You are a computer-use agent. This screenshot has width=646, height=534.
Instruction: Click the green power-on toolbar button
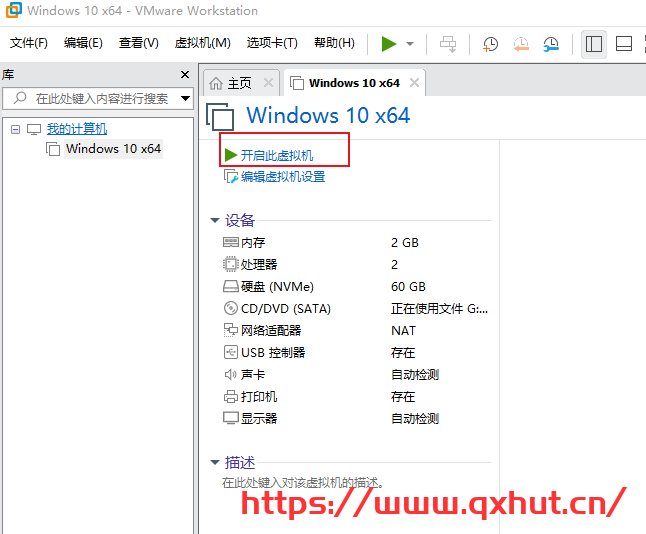click(388, 44)
